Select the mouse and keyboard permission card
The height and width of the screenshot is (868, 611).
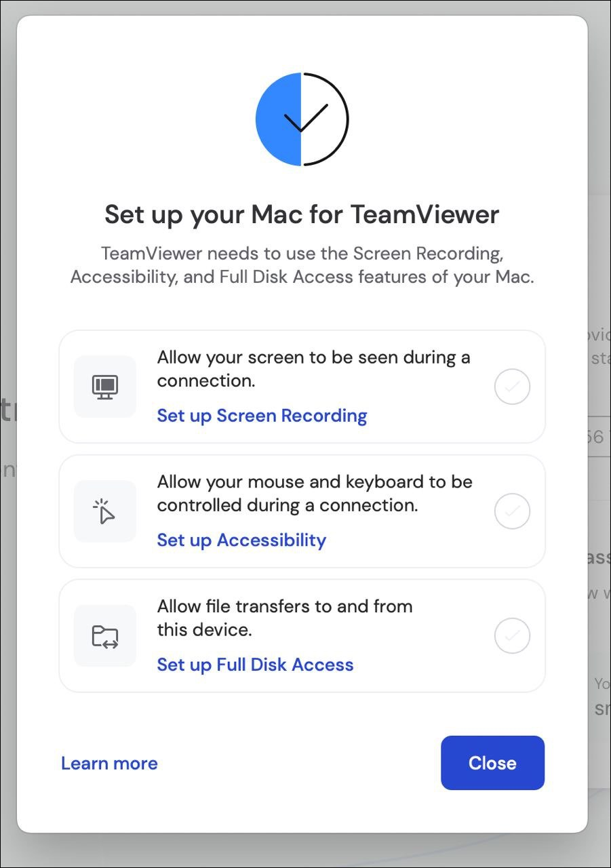(302, 511)
